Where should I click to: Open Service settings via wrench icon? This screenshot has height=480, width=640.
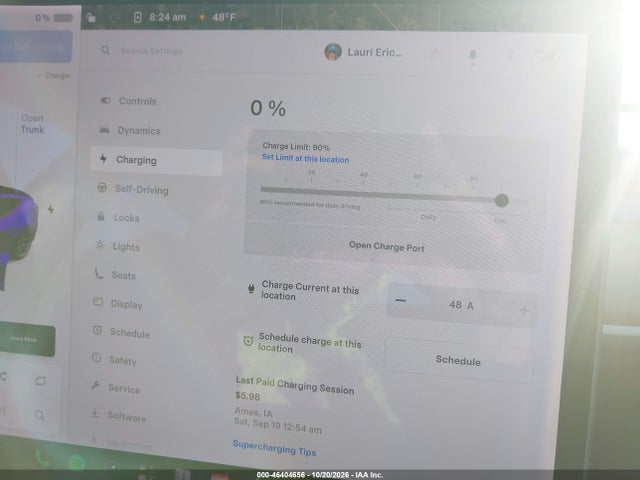pyautogui.click(x=96, y=385)
